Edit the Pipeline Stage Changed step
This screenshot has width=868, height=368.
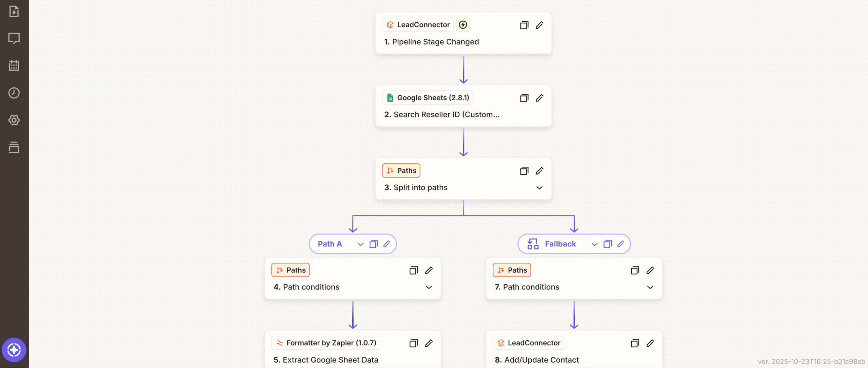[539, 25]
